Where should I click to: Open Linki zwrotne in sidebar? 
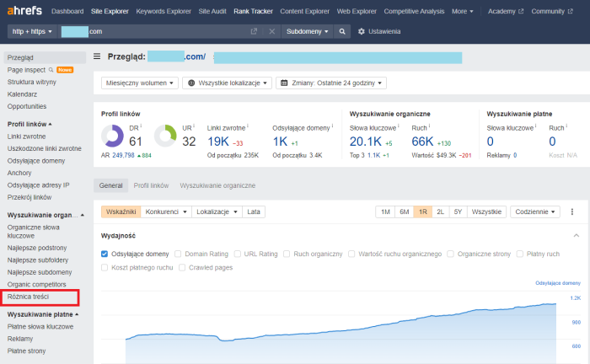(27, 136)
